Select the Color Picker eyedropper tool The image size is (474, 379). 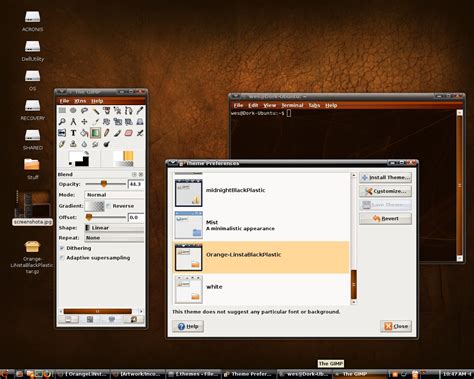pyautogui.click(x=140, y=111)
